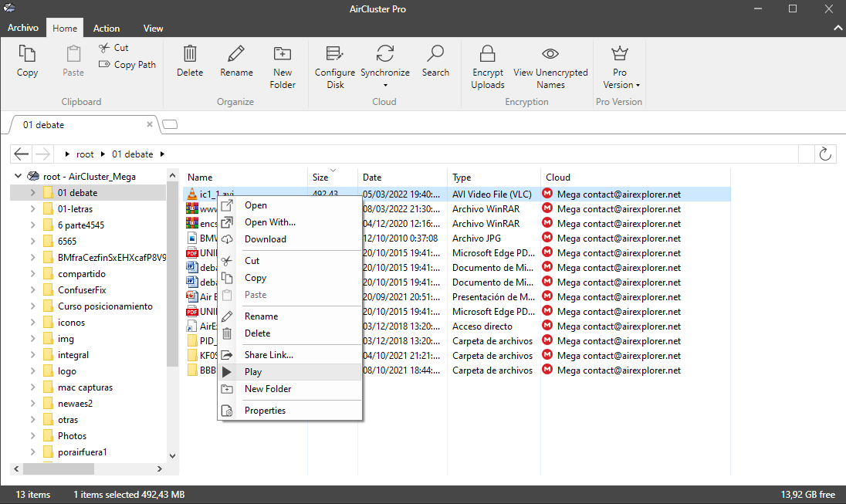Select Share Link... in the context menu
Image resolution: width=846 pixels, height=504 pixels.
click(x=269, y=355)
